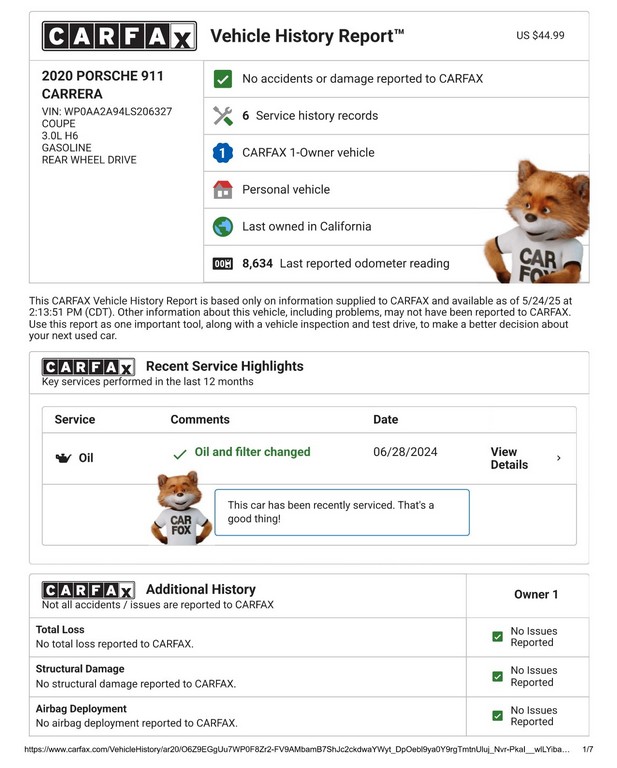Click Key services performed in the last 12 months
The height and width of the screenshot is (768, 617).
coord(147,382)
